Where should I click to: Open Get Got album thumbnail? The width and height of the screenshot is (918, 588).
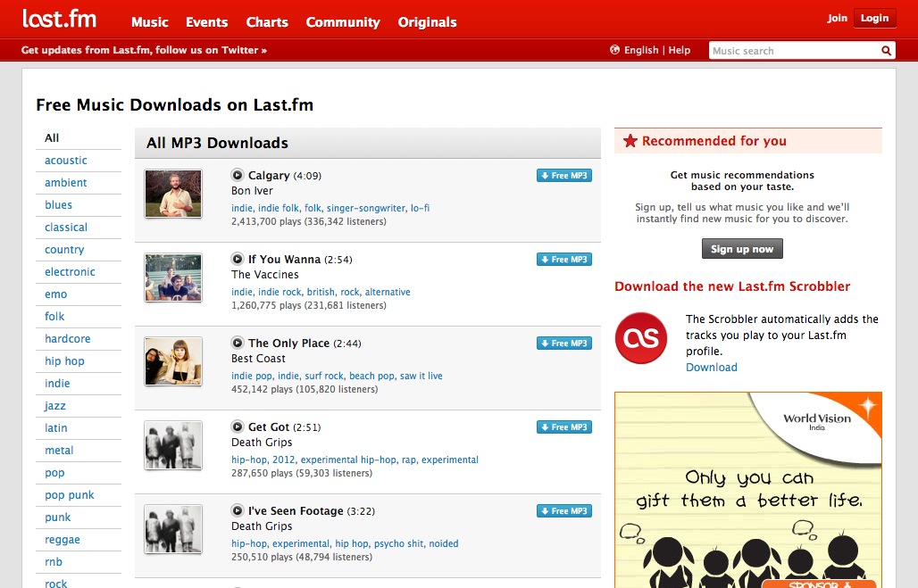(173, 445)
